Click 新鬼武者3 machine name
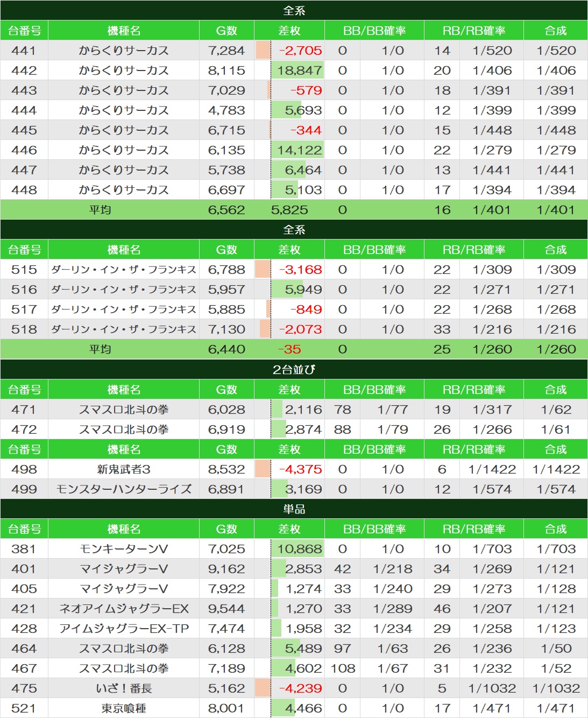This screenshot has height=718, width=588. pyautogui.click(x=124, y=469)
